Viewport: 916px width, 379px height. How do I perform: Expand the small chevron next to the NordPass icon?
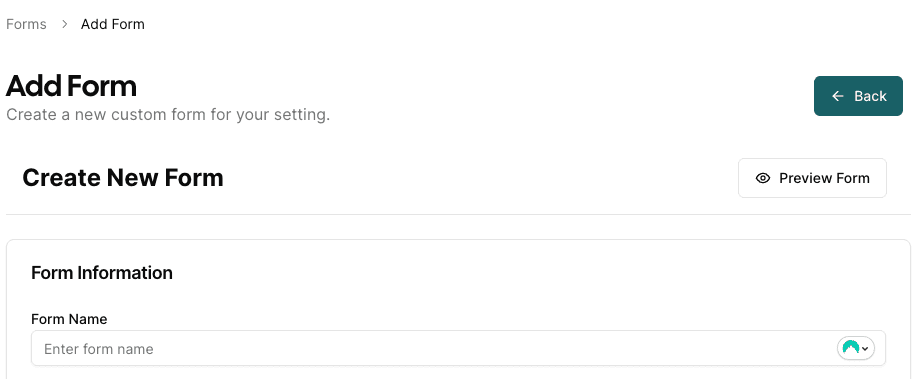click(865, 349)
